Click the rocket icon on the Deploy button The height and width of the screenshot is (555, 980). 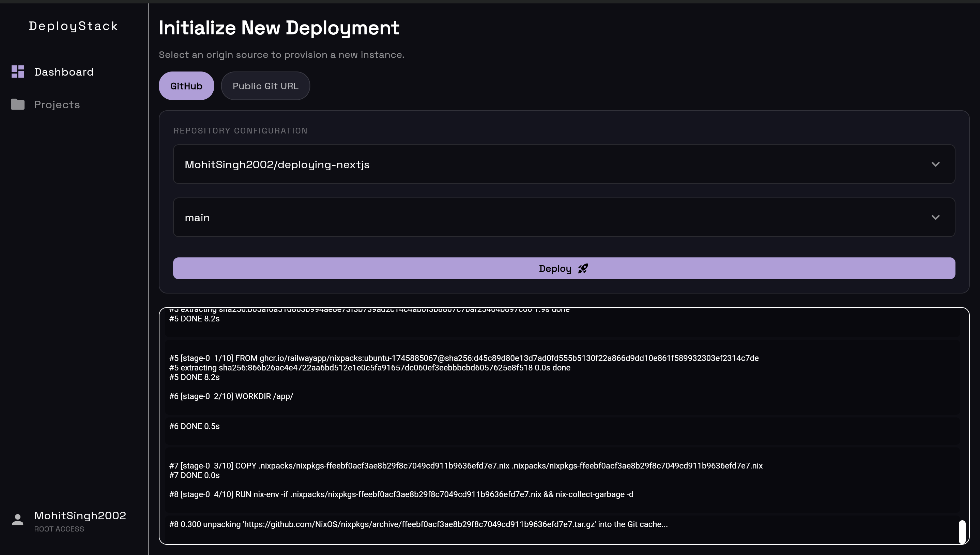pyautogui.click(x=582, y=268)
